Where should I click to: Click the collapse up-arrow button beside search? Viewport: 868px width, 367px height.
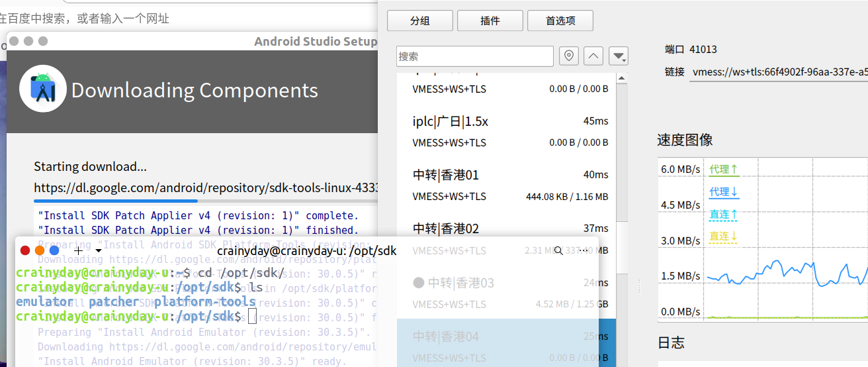coord(593,56)
